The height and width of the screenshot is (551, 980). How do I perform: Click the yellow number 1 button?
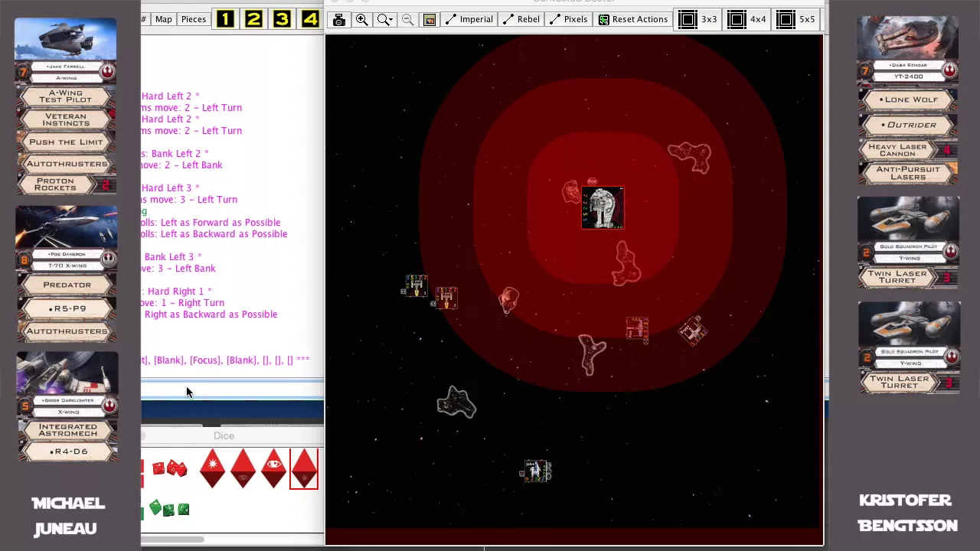(225, 19)
